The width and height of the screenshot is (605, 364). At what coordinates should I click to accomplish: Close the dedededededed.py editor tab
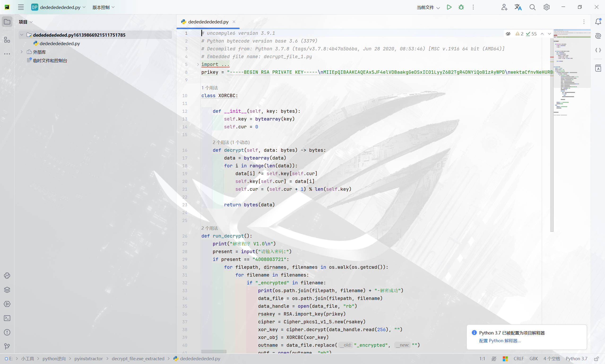tap(234, 22)
